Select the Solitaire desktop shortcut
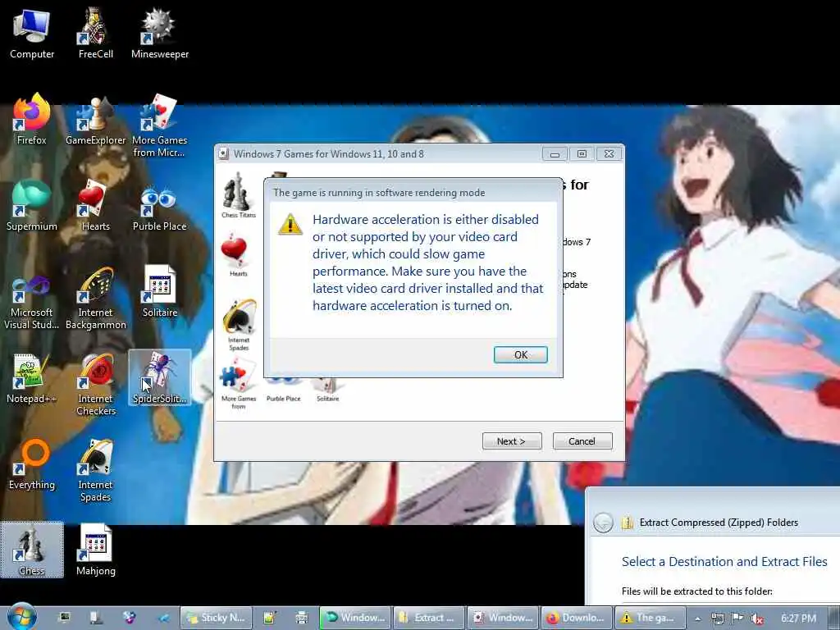840x630 pixels. click(x=160, y=292)
